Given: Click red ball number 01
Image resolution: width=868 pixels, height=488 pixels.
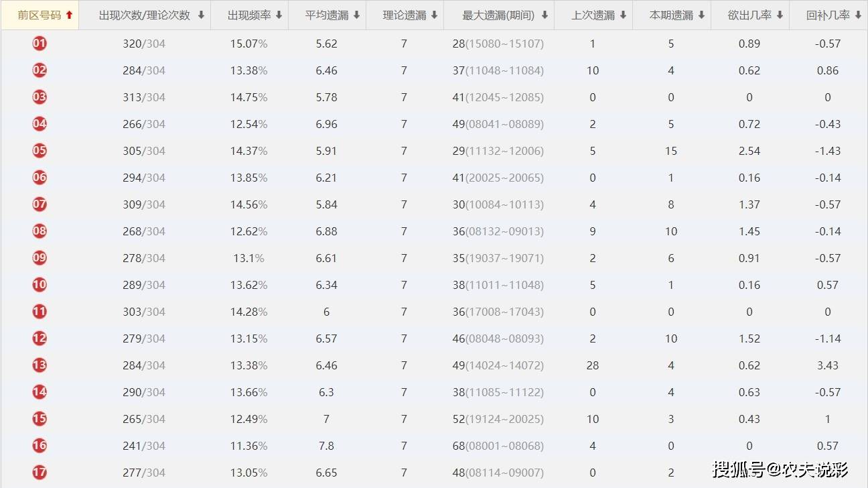Looking at the screenshot, I should [40, 44].
